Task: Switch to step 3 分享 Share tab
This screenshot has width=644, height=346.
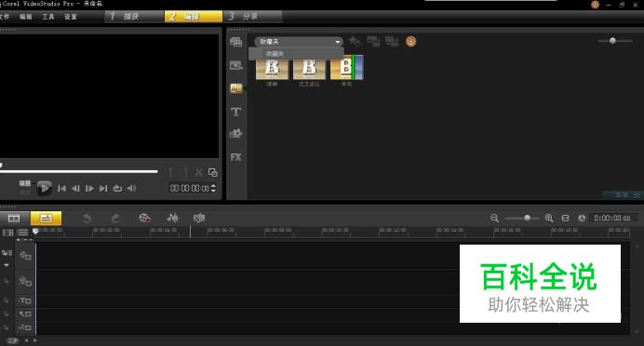Action: [x=252, y=17]
